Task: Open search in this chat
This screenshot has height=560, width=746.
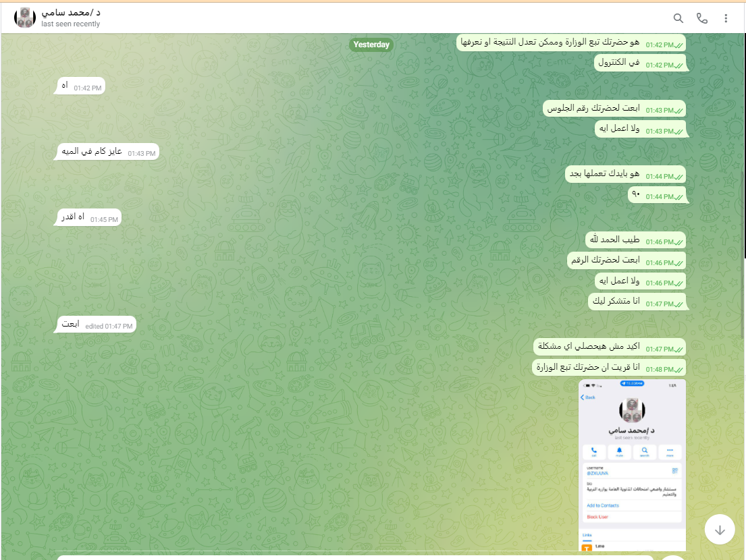Action: 678,18
